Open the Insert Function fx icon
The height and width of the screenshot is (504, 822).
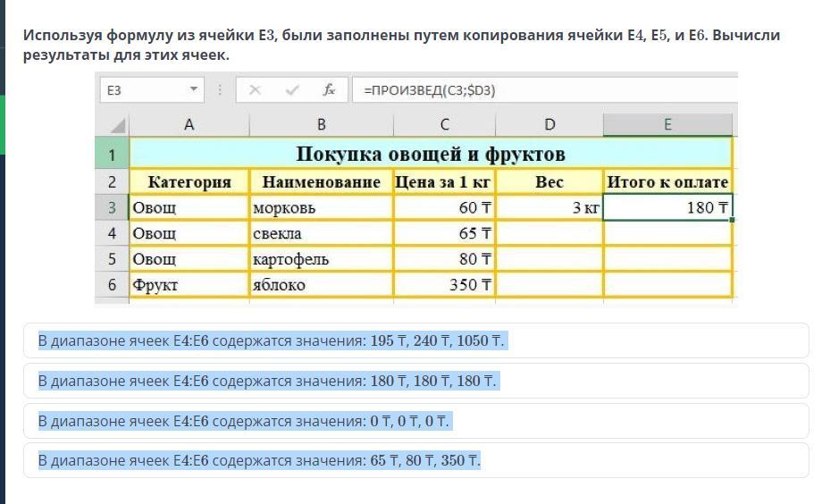[329, 90]
